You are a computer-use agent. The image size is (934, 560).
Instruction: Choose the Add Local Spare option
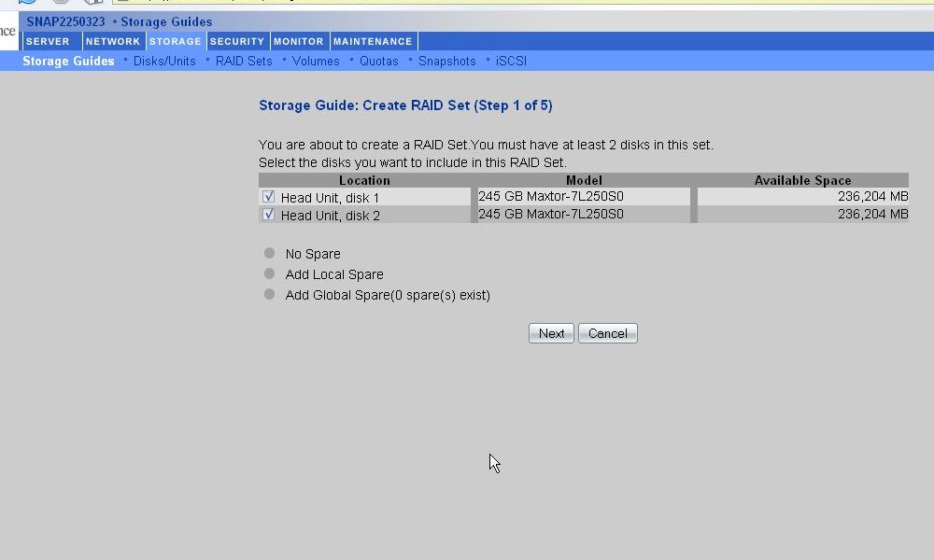(270, 273)
